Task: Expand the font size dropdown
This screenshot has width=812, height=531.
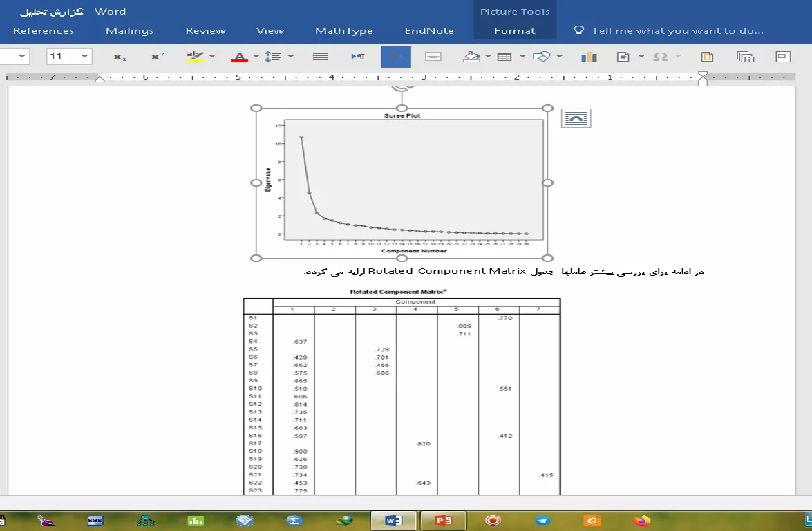Action: tap(85, 57)
